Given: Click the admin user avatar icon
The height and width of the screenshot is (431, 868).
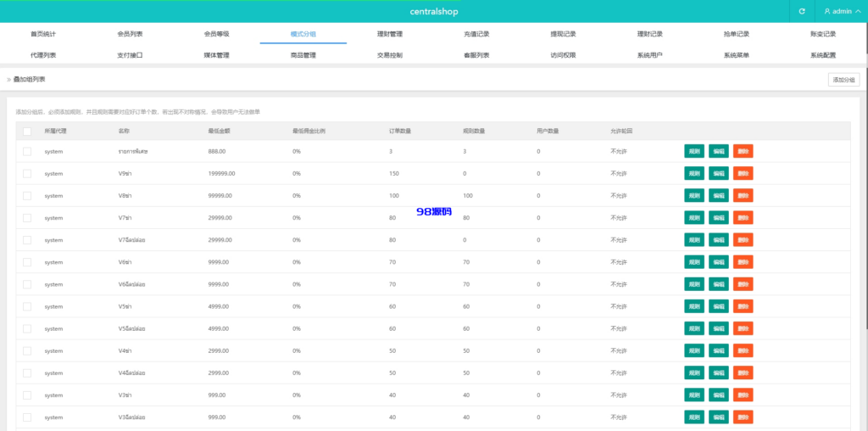Looking at the screenshot, I should tap(827, 12).
